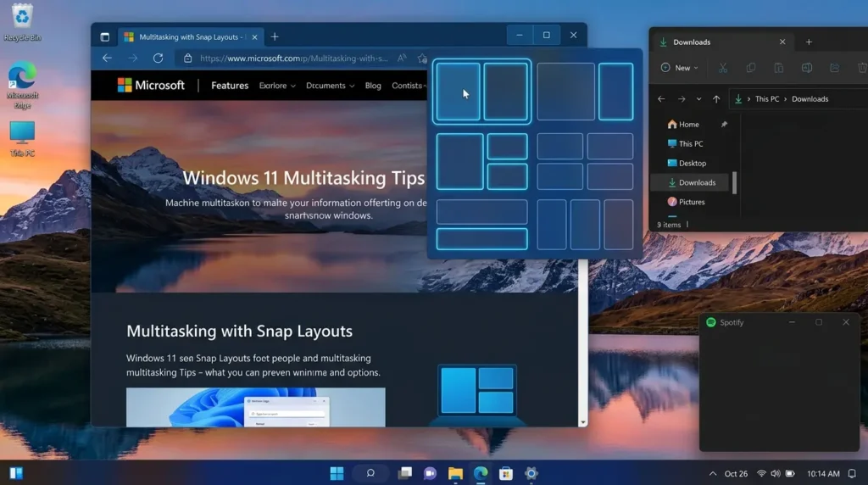Expand the Explore navigation dropdown
Image resolution: width=868 pixels, height=485 pixels.
click(277, 86)
